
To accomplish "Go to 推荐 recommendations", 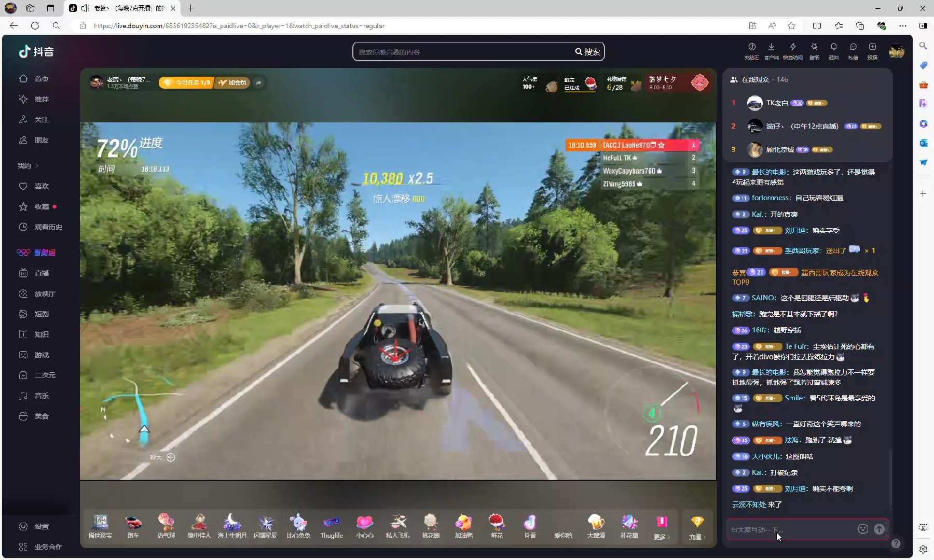I will point(34,99).
